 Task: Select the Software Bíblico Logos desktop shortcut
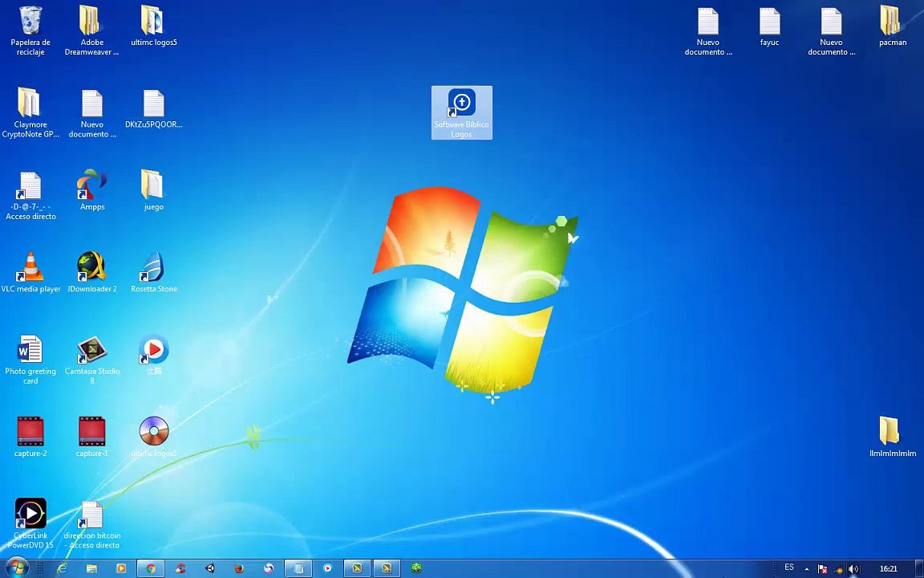coord(461,112)
